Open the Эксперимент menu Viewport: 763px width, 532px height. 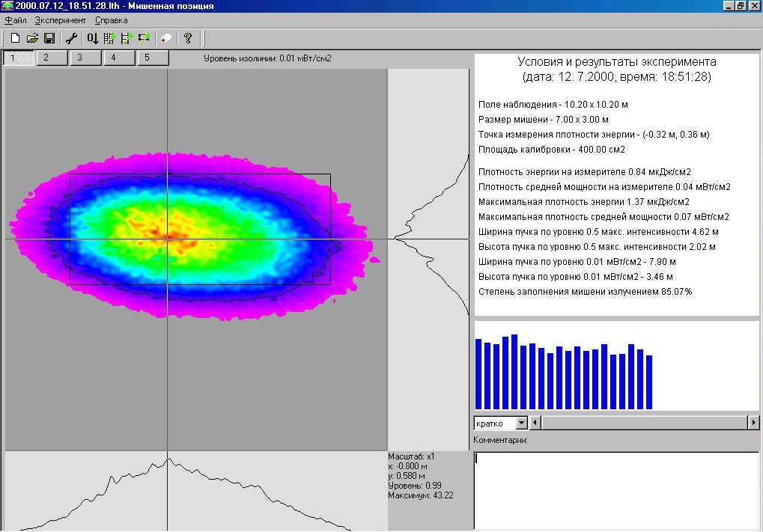tap(61, 20)
